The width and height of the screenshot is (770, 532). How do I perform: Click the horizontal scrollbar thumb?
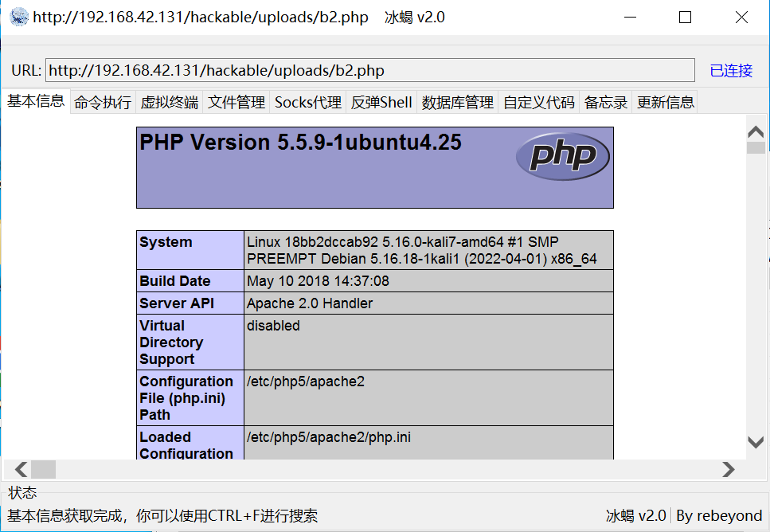(44, 469)
